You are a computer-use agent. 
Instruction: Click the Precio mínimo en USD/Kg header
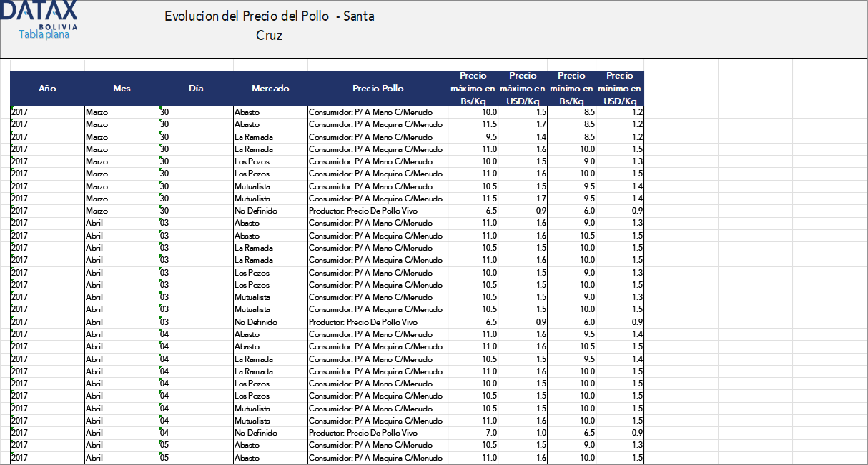tap(620, 89)
